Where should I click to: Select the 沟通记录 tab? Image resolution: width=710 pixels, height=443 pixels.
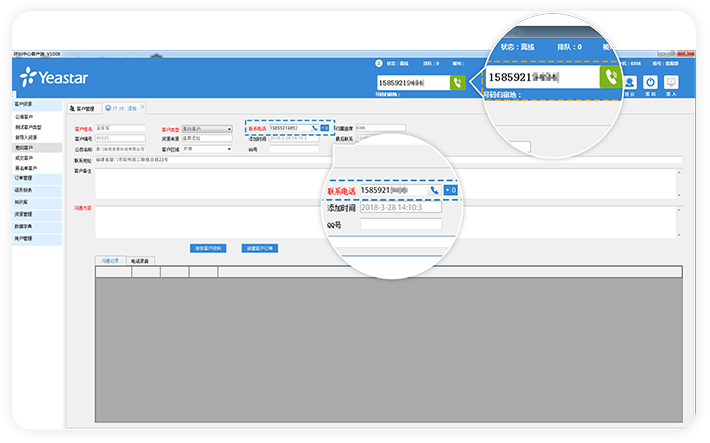click(111, 260)
